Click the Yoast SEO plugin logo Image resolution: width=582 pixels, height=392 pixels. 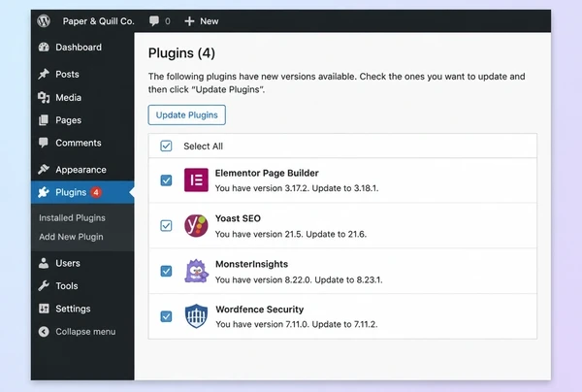196,225
